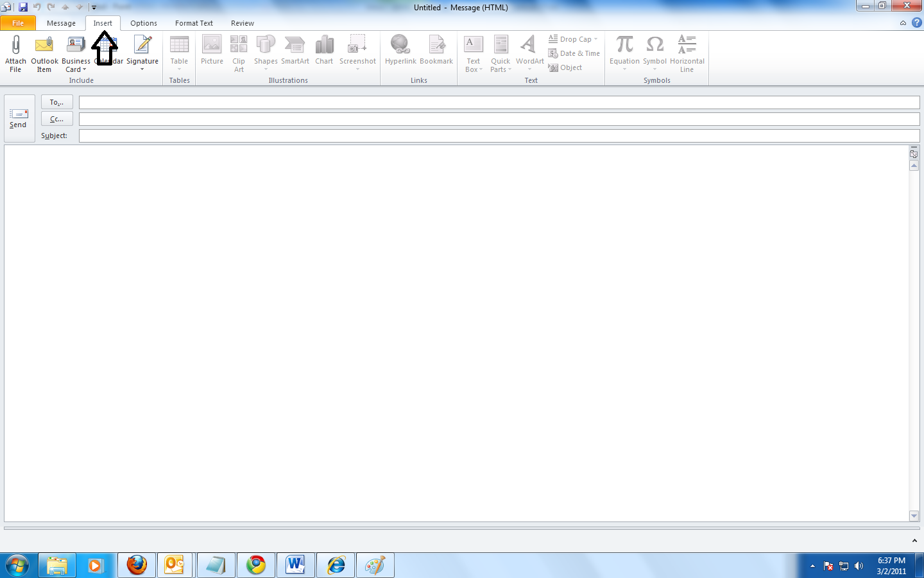Click the Cc recipients field
The width and height of the screenshot is (924, 578).
[x=499, y=119]
